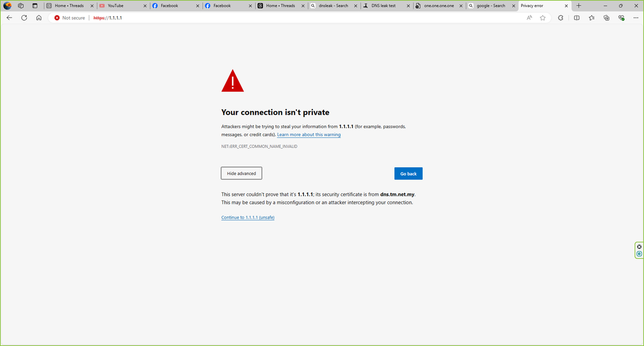Click the NET::ERR_CERT_COMMON_NAME_INVALID error code
The height and width of the screenshot is (346, 644).
259,146
